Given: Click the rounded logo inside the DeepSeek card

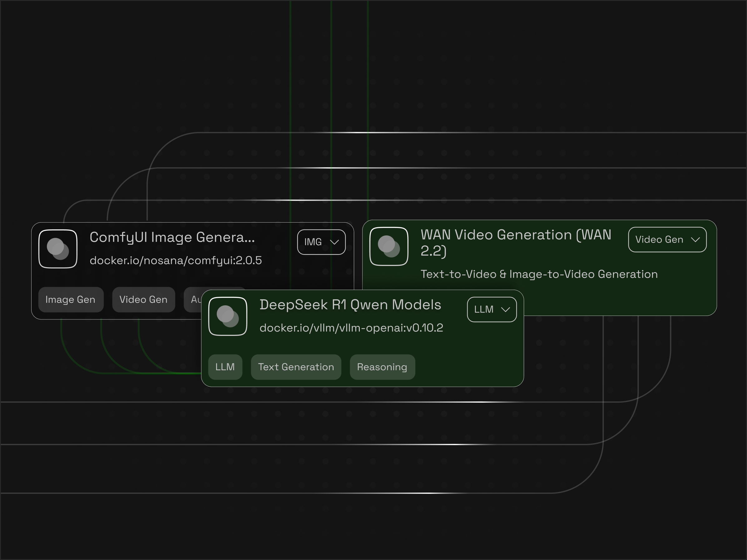Looking at the screenshot, I should [227, 316].
